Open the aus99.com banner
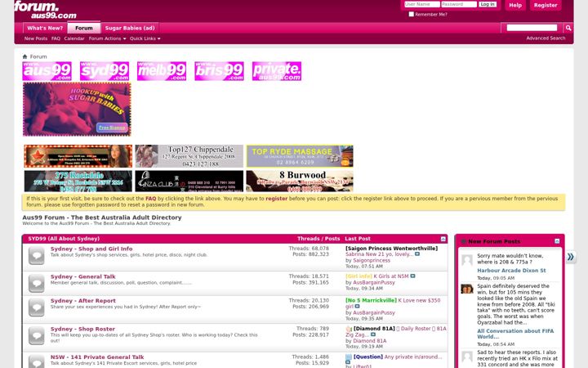 47,71
